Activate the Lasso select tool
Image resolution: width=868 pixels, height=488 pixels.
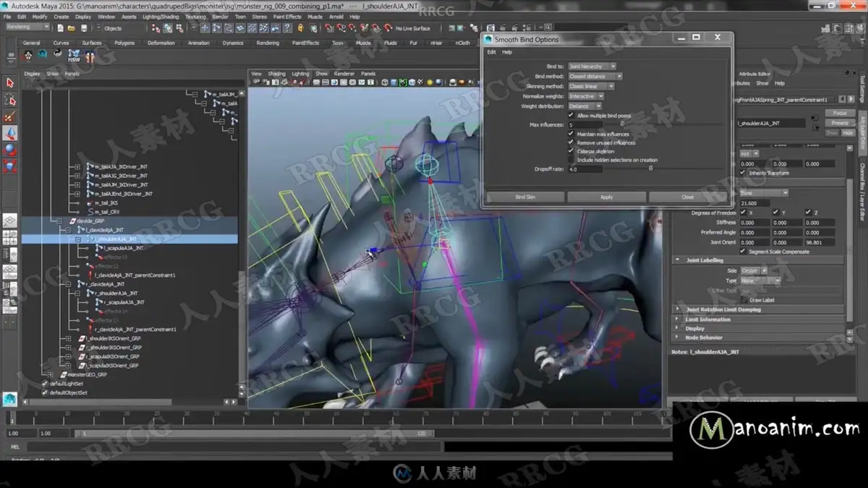coord(10,100)
